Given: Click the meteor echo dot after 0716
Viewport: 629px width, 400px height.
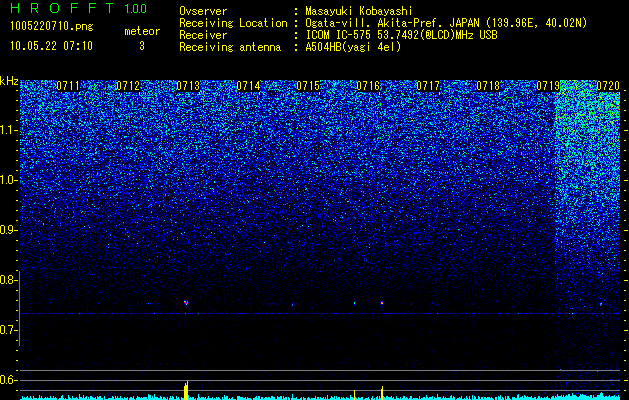Looking at the screenshot, I should (382, 303).
